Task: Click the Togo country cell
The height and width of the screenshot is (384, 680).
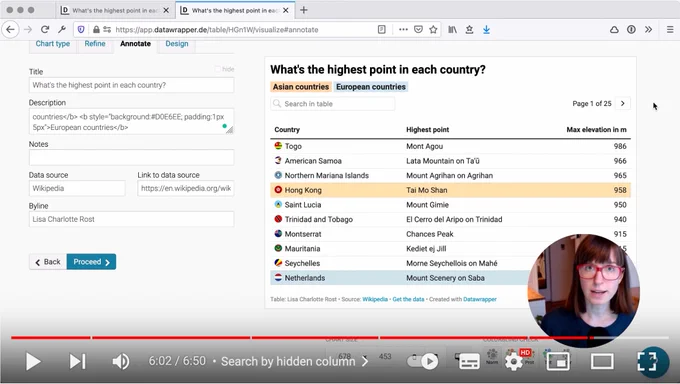Action: click(x=293, y=146)
